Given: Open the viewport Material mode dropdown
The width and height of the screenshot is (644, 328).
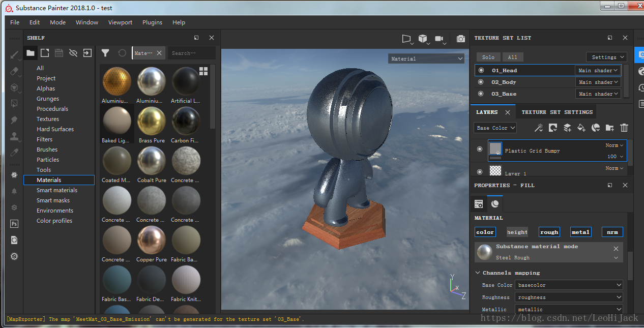Looking at the screenshot, I should pos(426,58).
